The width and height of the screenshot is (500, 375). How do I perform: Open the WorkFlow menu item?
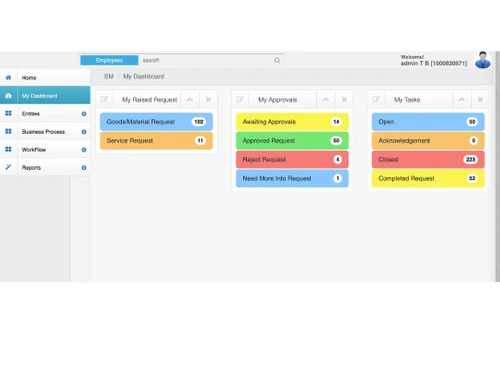pos(45,150)
